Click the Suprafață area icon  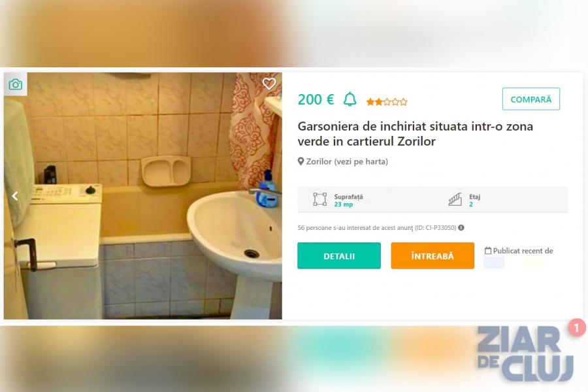tap(320, 199)
